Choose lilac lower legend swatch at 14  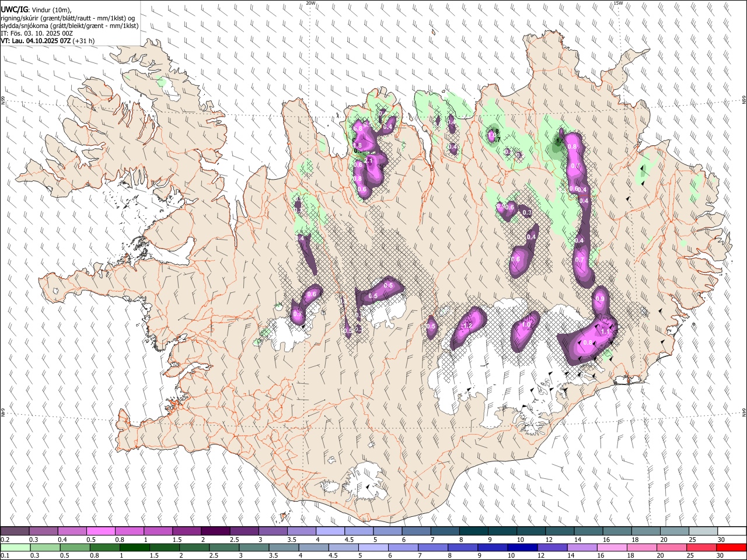point(582,547)
